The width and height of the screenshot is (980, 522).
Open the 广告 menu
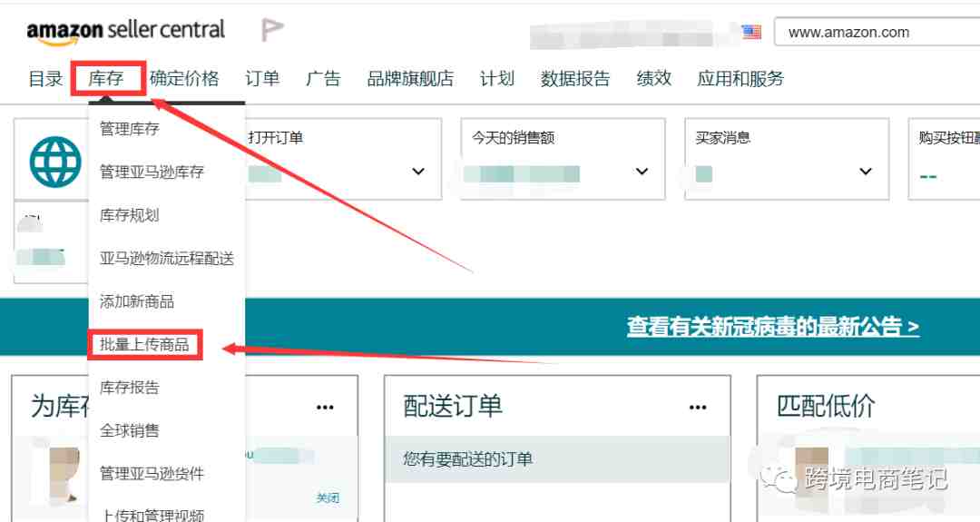(x=324, y=79)
